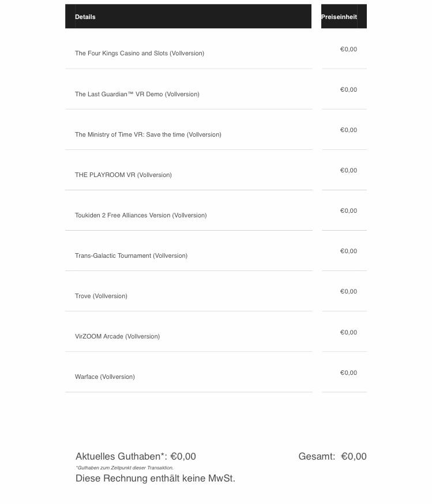Select THE PLAYROOM VR entry
The width and height of the screenshot is (432, 504).
(x=123, y=175)
